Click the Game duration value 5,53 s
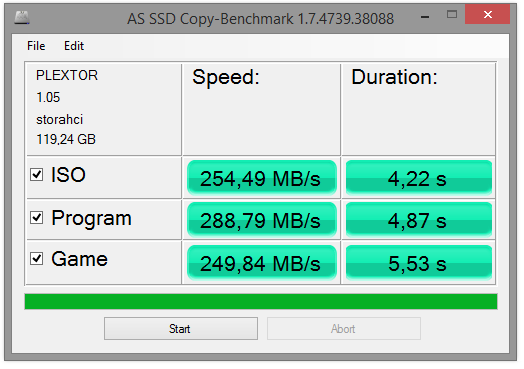Screen dimensions: 524x369 [x=418, y=263]
